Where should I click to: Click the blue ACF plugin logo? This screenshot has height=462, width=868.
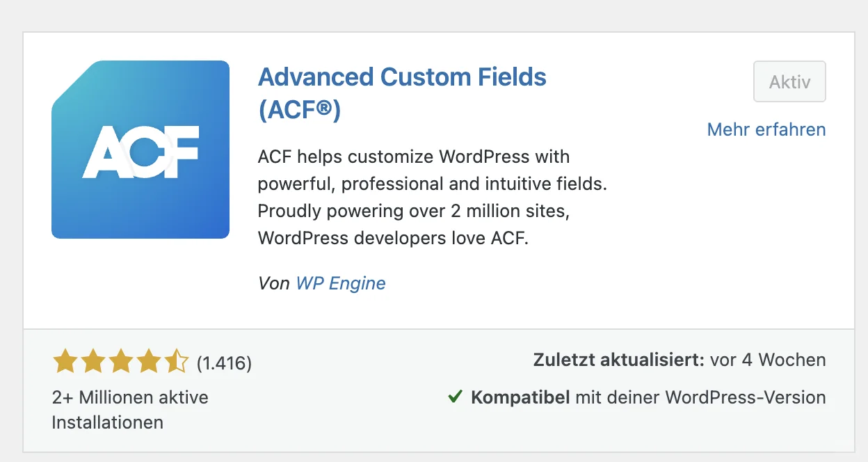pyautogui.click(x=140, y=150)
